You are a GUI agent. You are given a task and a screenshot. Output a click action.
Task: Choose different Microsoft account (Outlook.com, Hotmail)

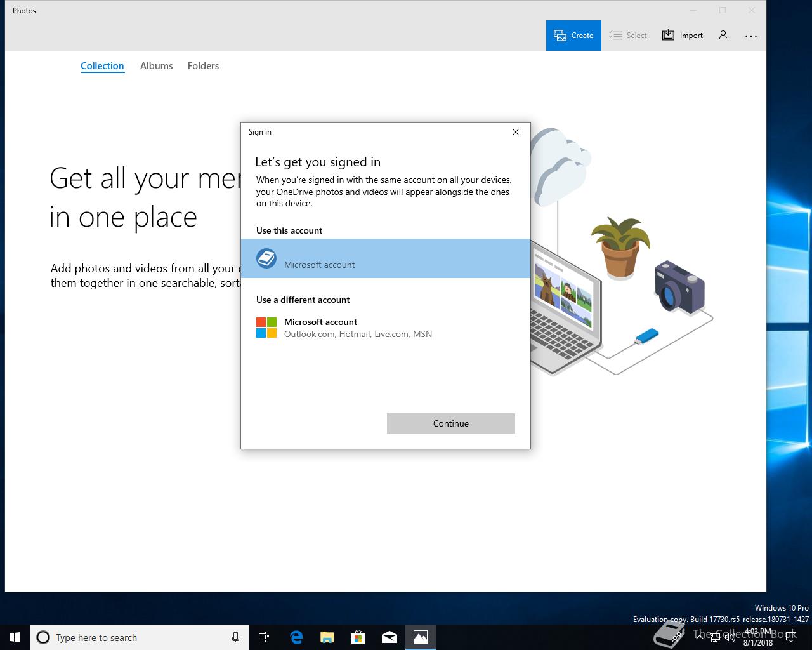[386, 328]
